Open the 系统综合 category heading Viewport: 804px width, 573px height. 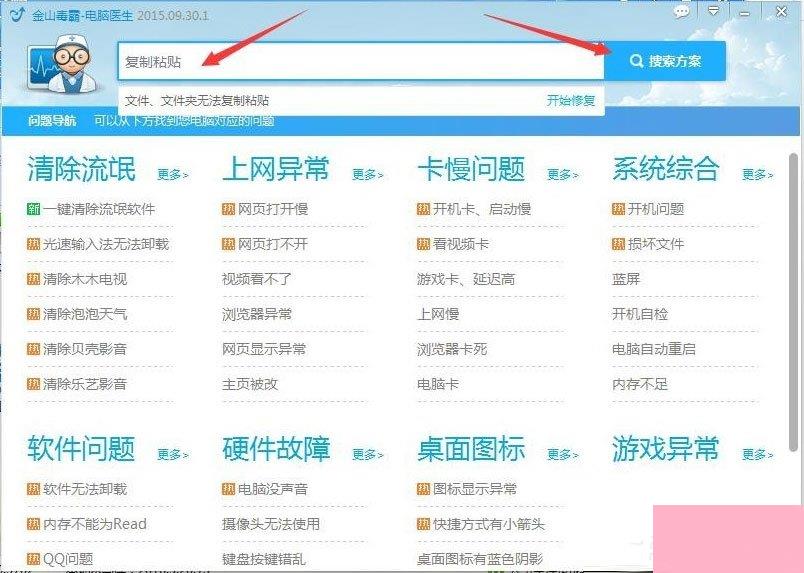666,169
